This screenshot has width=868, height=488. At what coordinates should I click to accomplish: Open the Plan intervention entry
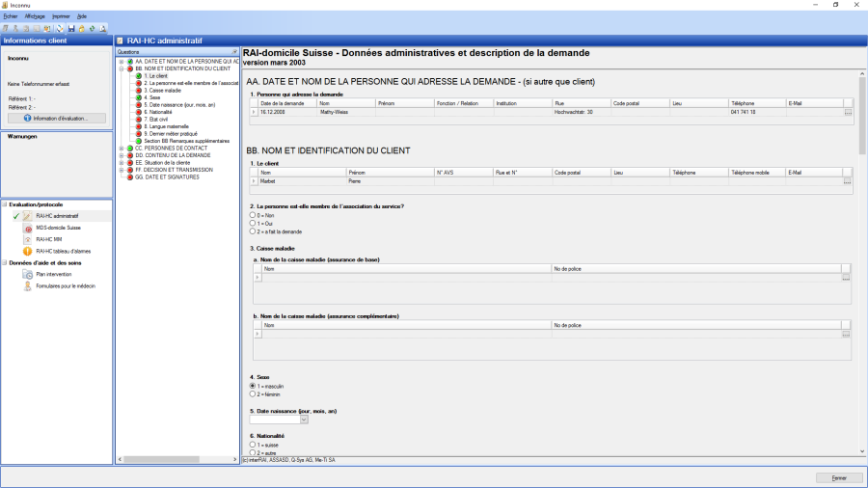(x=56, y=275)
